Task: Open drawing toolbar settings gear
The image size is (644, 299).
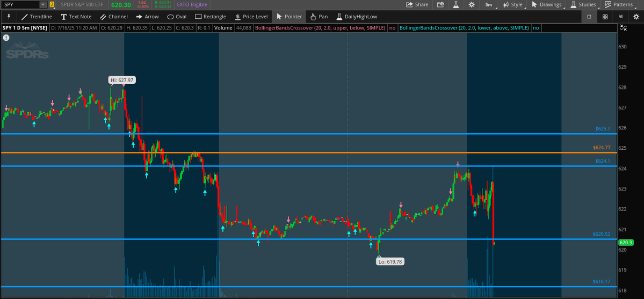Action: point(636,17)
